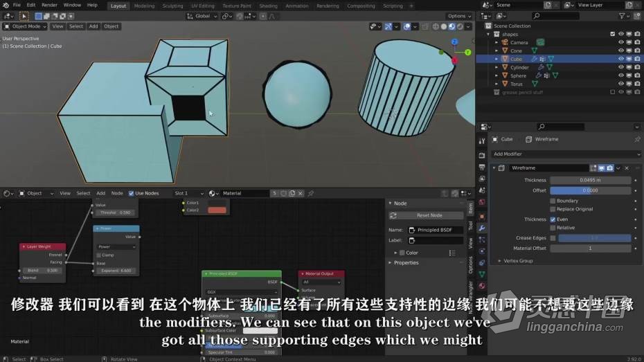Switch to the Modeling workspace tab
Screen dimensions: 644x362
144,6
